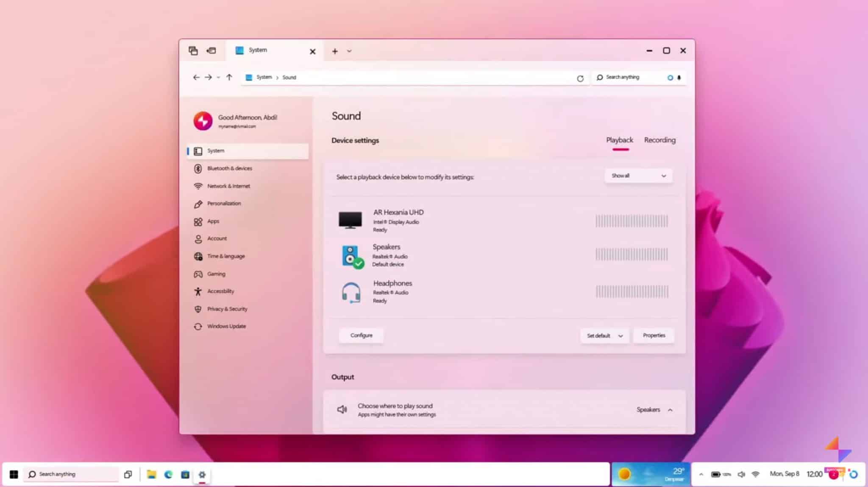Click the AR Hexania UHD monitor icon

click(x=350, y=220)
